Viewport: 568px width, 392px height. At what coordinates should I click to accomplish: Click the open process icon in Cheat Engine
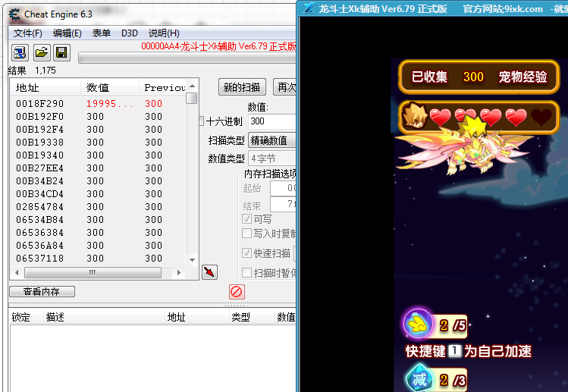[x=20, y=53]
